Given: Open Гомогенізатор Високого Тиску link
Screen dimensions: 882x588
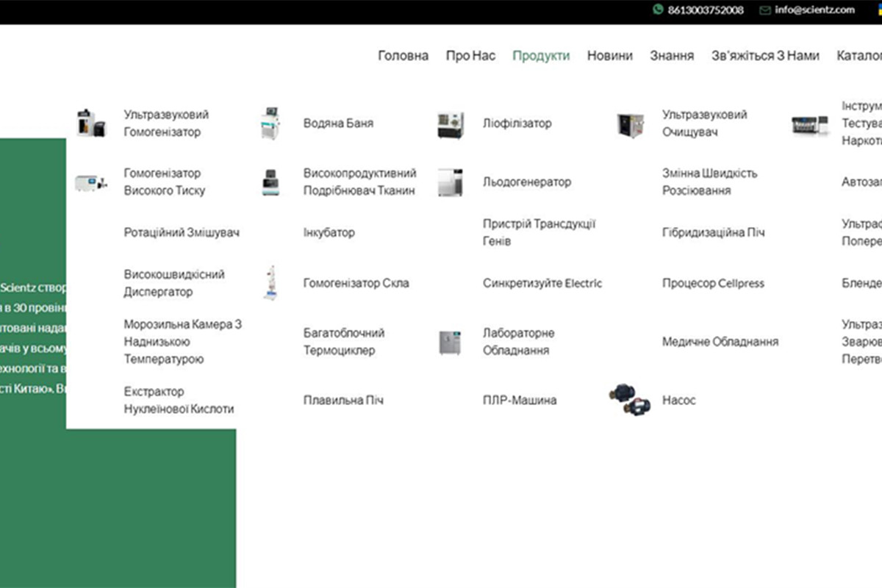Looking at the screenshot, I should pyautogui.click(x=165, y=182).
